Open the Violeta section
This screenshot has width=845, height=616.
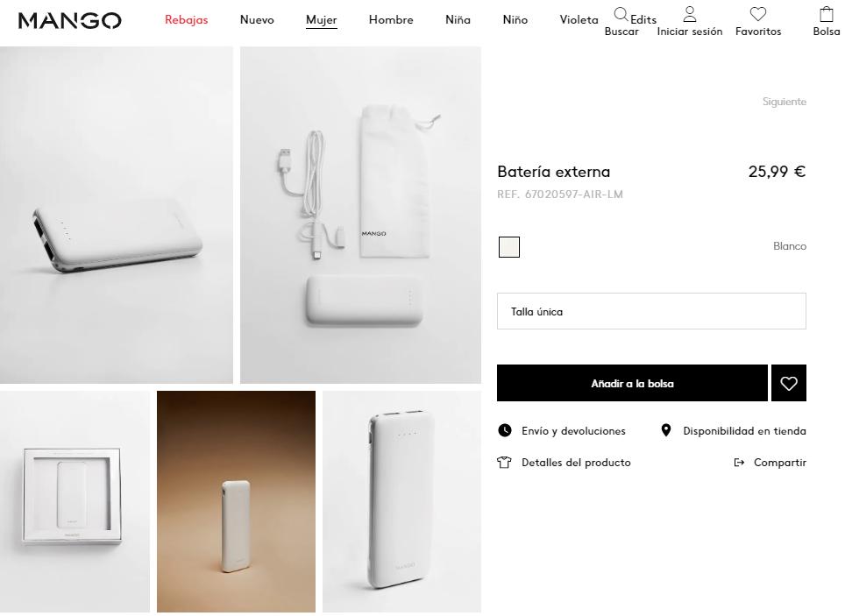coord(579,20)
